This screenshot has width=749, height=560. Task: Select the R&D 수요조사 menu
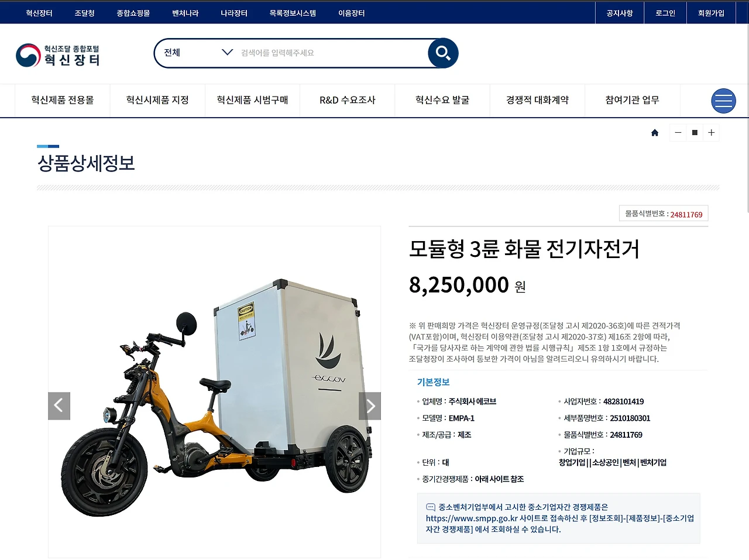point(348,100)
